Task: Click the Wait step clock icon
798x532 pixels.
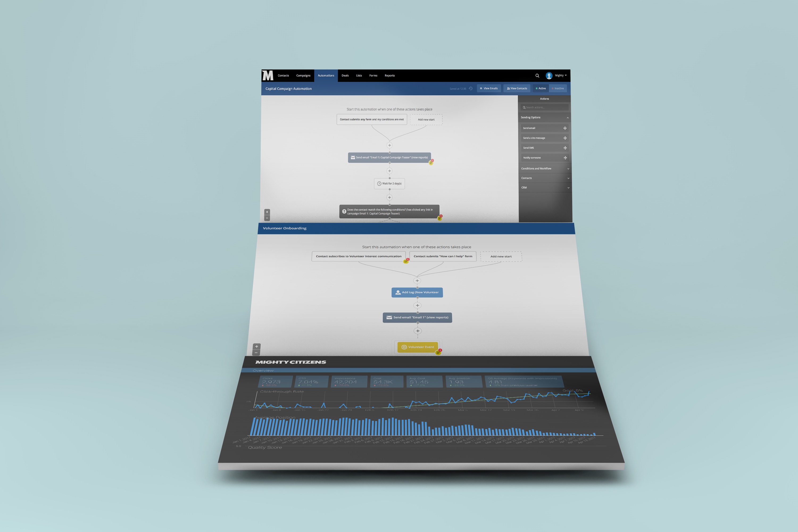Action: (x=379, y=184)
